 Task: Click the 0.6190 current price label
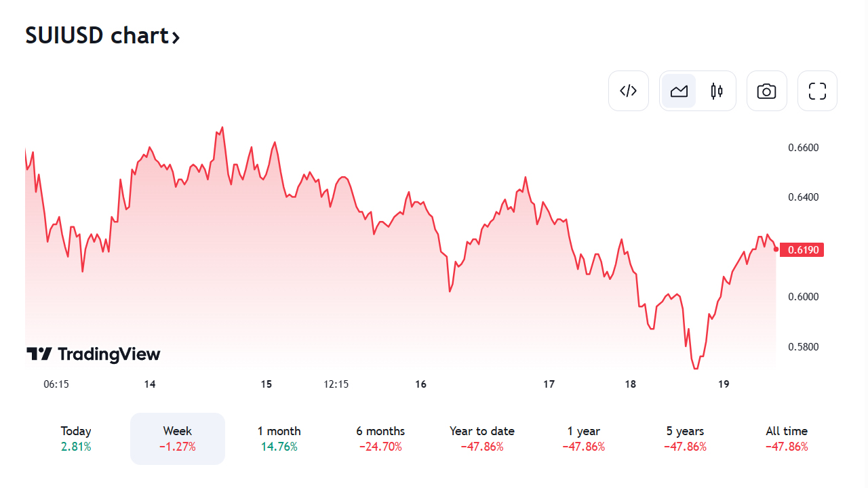pyautogui.click(x=804, y=250)
